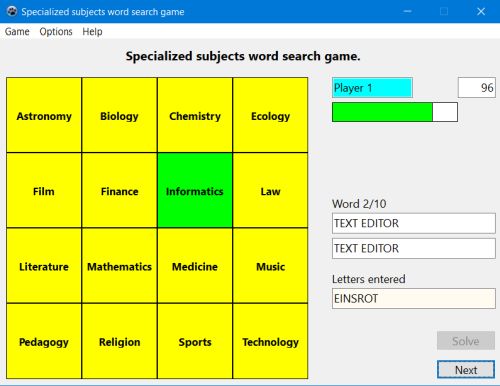Click the Player 1 name field
The width and height of the screenshot is (500, 386).
pyautogui.click(x=372, y=88)
